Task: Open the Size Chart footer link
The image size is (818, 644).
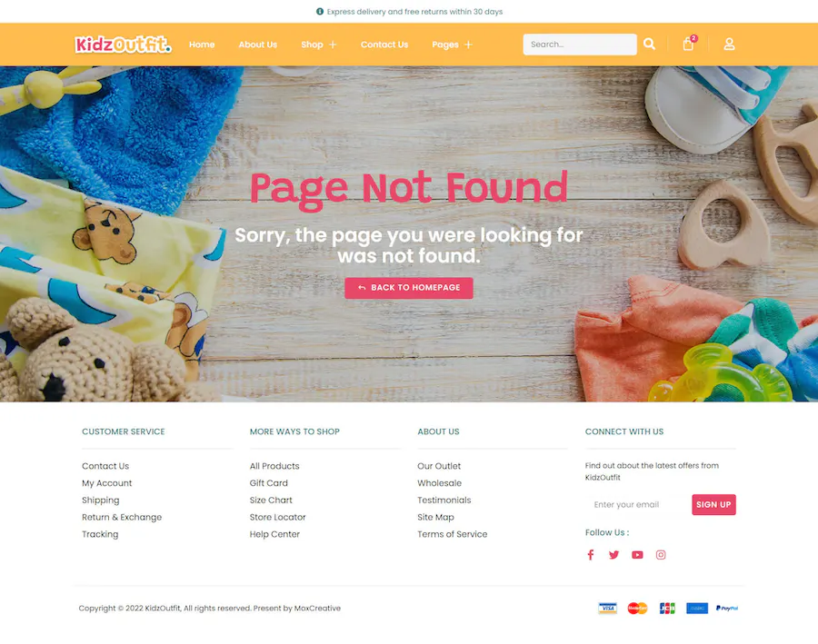Action: (271, 500)
